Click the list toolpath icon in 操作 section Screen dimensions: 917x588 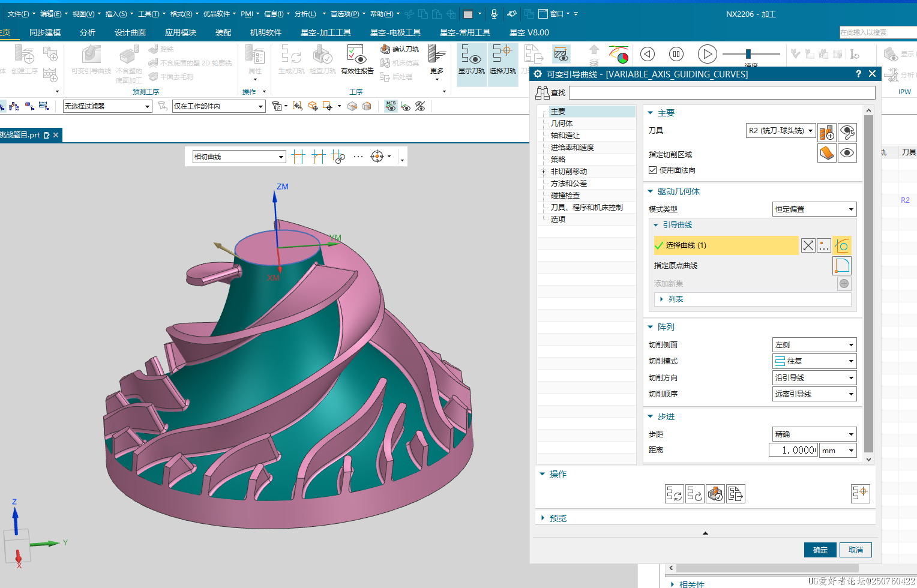736,494
